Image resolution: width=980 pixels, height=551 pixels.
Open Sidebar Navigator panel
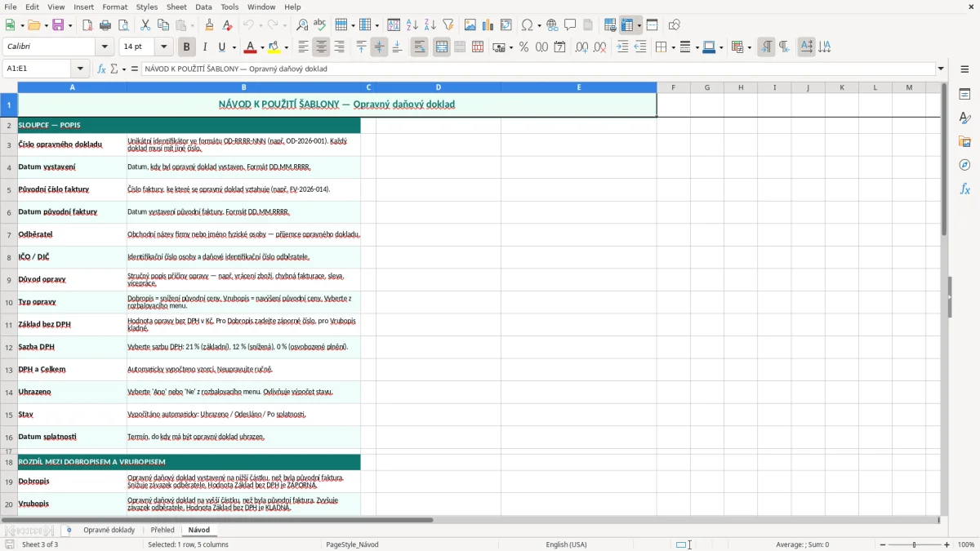tap(964, 166)
